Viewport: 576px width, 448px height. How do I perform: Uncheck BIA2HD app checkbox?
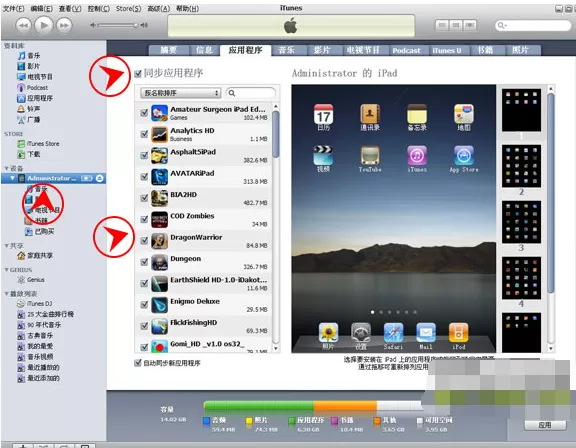(x=144, y=198)
